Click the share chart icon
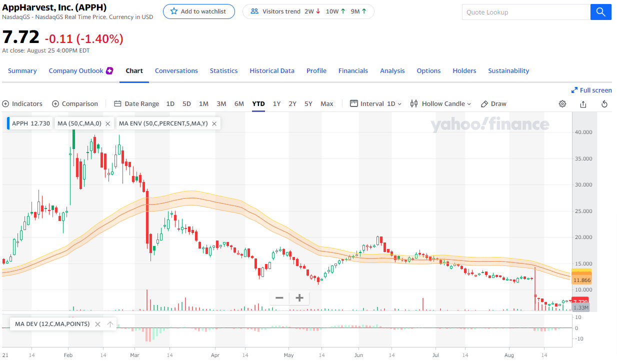This screenshot has height=364, width=617. coord(583,104)
